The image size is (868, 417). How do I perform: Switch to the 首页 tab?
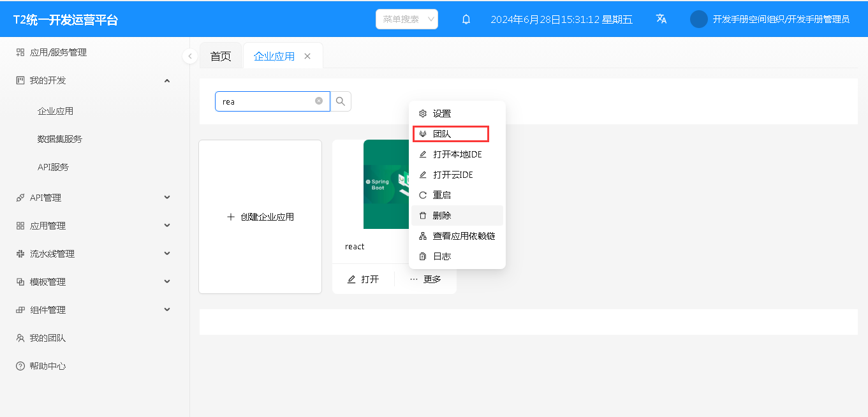(x=221, y=56)
